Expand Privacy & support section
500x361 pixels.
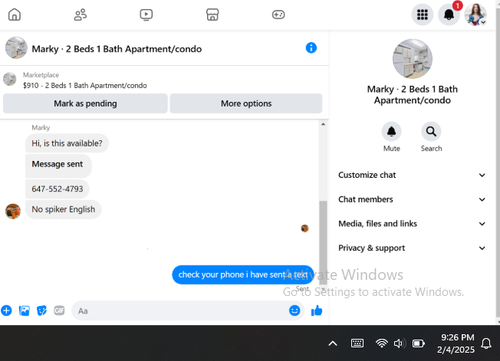tap(412, 248)
